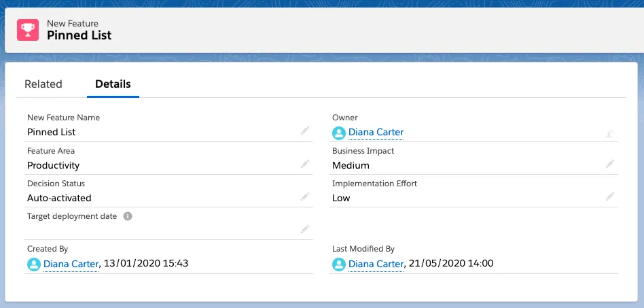This screenshot has height=308, width=644.
Task: Click the Last Modified By avatar icon
Action: [x=339, y=264]
